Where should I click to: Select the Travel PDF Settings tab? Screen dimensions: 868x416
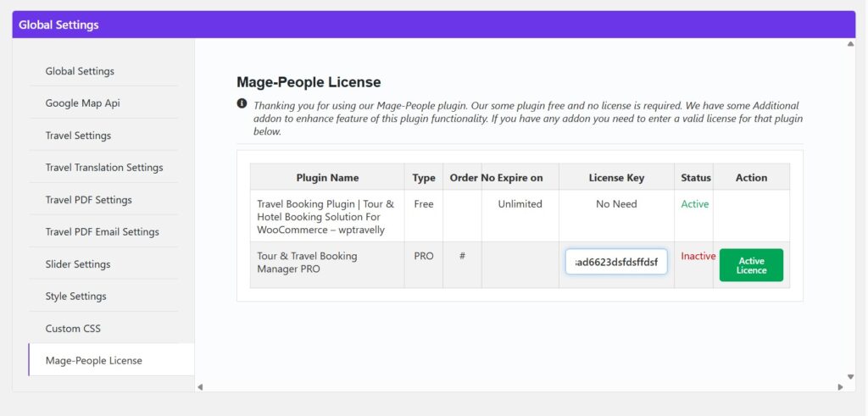[103, 200]
